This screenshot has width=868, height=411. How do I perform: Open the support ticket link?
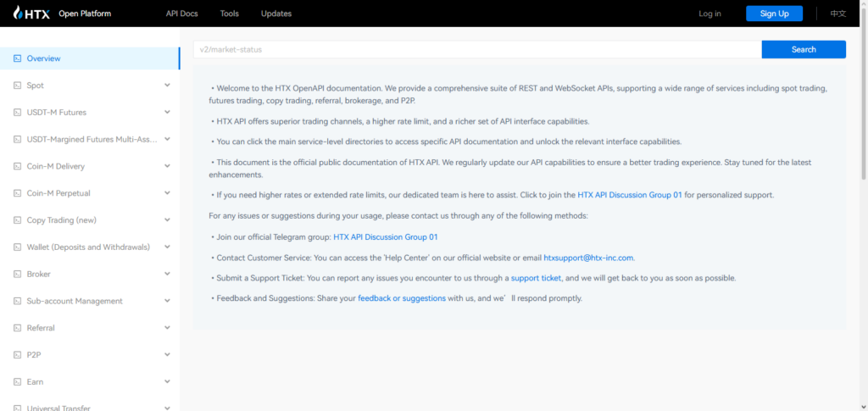coord(536,278)
